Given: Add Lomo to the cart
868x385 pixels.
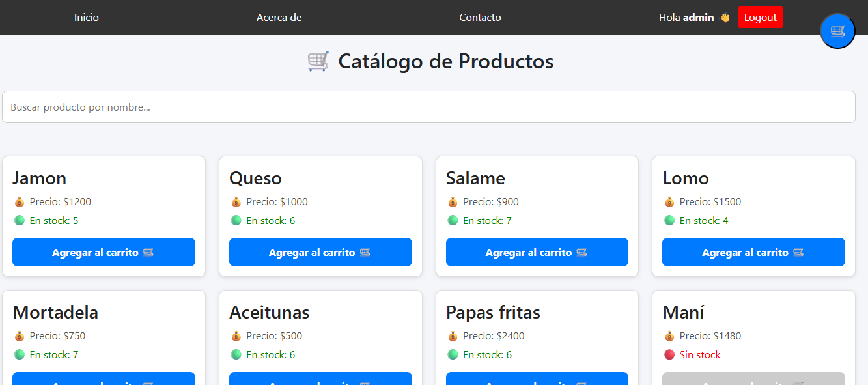Looking at the screenshot, I should point(753,252).
